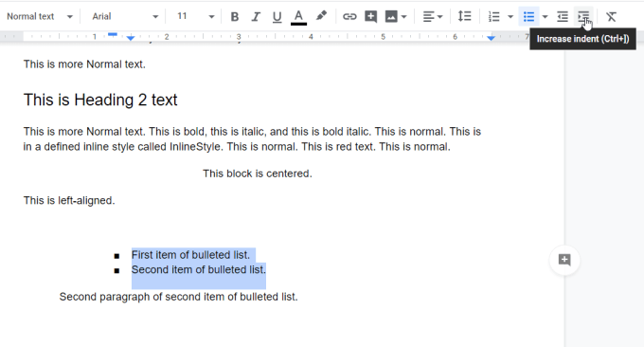Open the text color picker
The height and width of the screenshot is (347, 644).
coord(298,17)
